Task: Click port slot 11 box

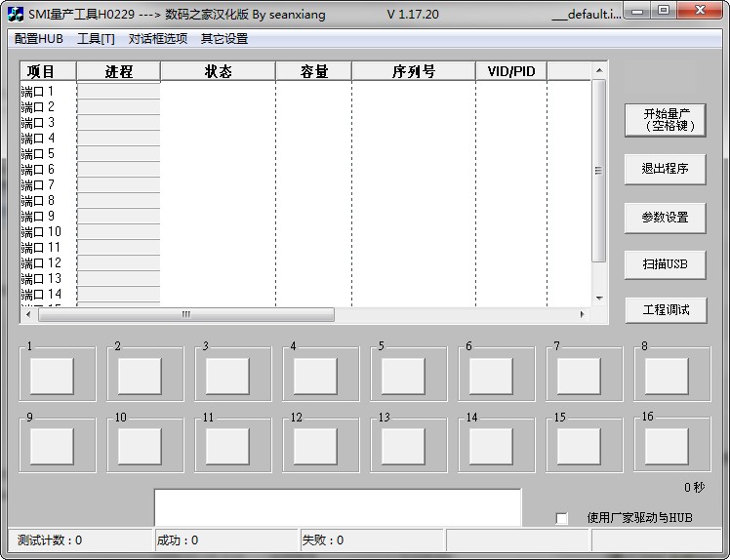Action: [227, 447]
